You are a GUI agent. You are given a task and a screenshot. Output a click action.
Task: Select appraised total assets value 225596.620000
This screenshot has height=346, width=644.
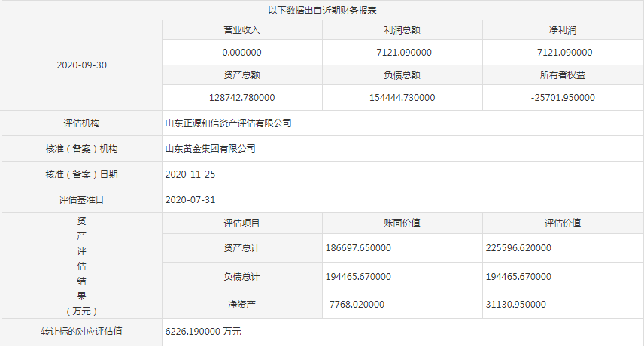518,248
